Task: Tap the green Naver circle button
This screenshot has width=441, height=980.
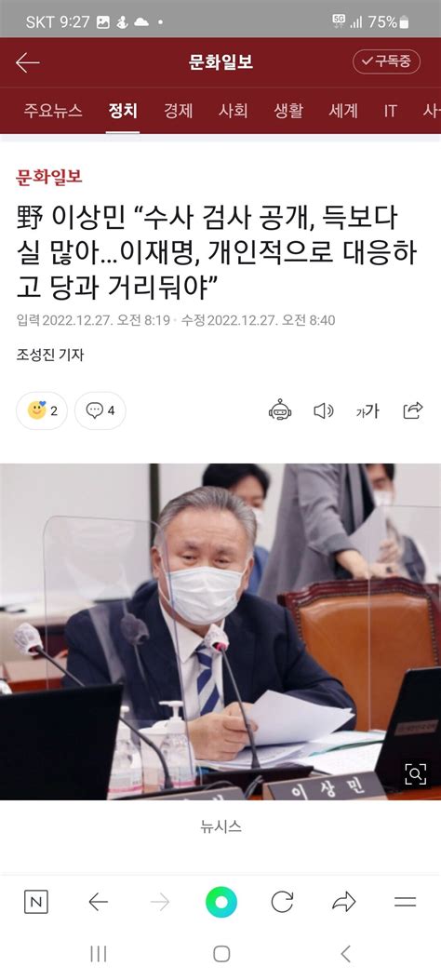Action: pos(221,902)
